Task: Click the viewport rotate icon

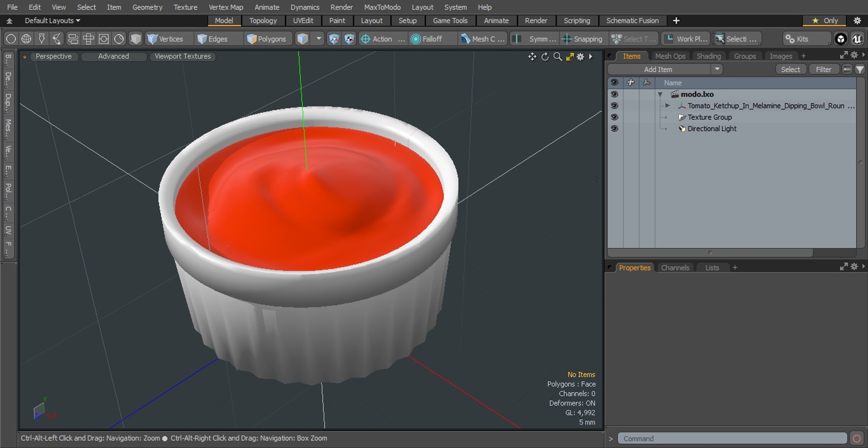Action: [545, 57]
